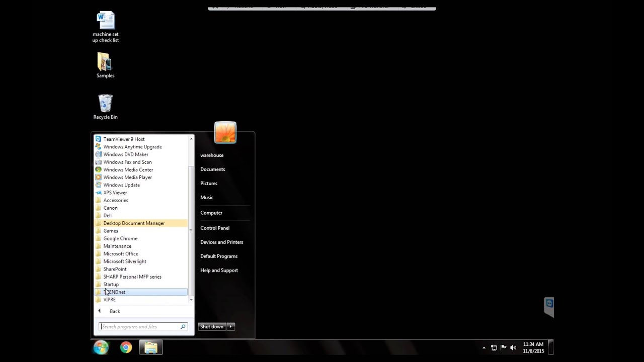This screenshot has height=362, width=644.
Task: Click the programs list scroll up arrow
Action: pyautogui.click(x=191, y=138)
